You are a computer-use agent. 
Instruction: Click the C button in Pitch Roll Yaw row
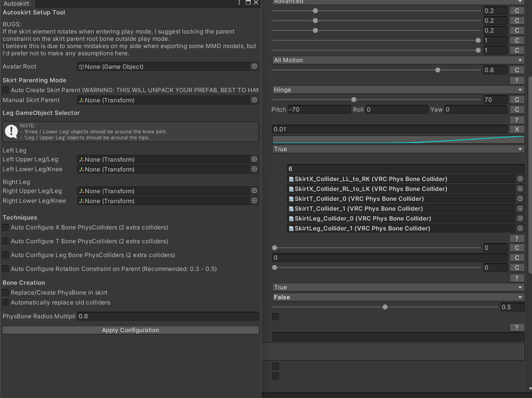pyautogui.click(x=517, y=110)
